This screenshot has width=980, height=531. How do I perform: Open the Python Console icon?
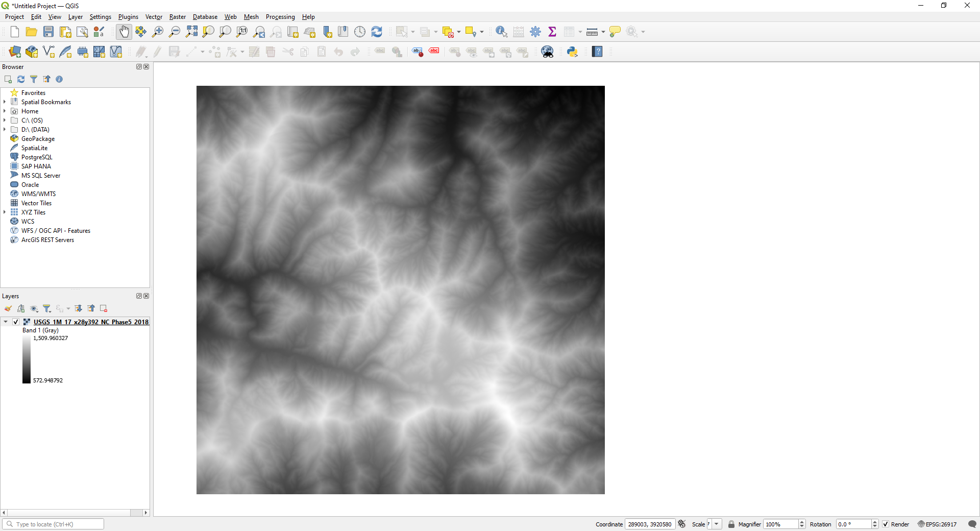click(572, 52)
